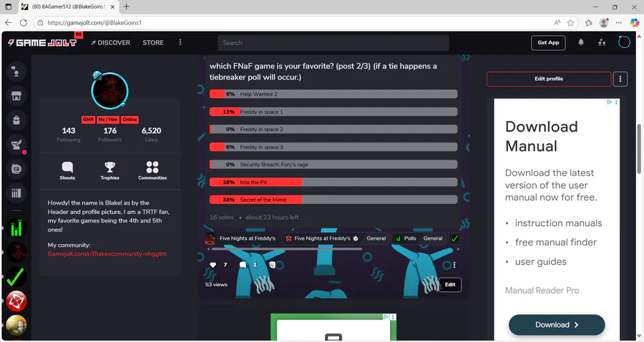
Task: Click the BAGamer512 profile picture
Action: pyautogui.click(x=109, y=91)
